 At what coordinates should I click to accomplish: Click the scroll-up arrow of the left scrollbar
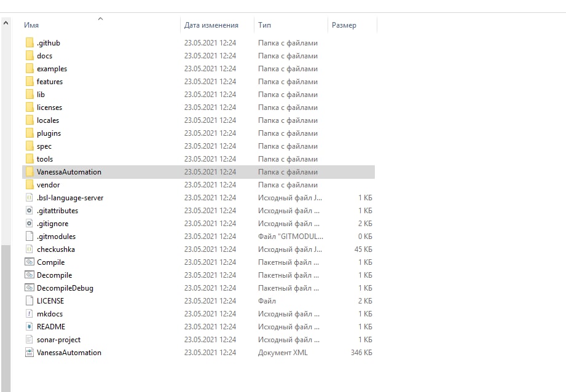point(6,23)
